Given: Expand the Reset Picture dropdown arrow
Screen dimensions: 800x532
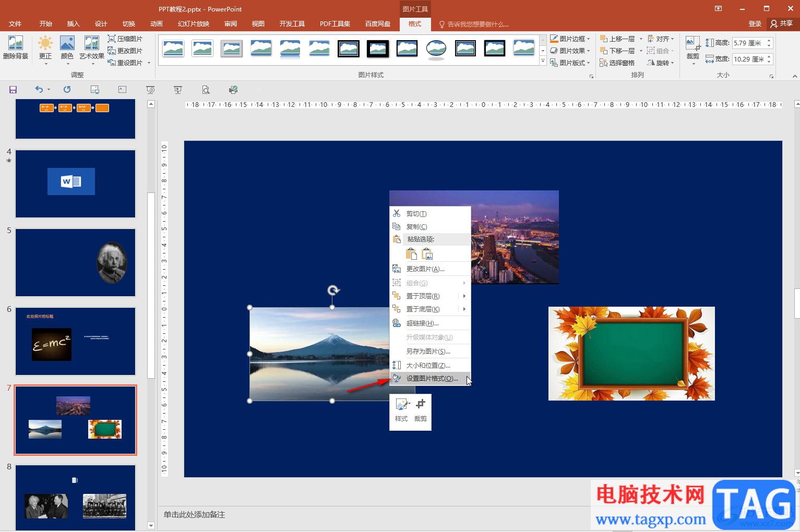Looking at the screenshot, I should click(149, 63).
